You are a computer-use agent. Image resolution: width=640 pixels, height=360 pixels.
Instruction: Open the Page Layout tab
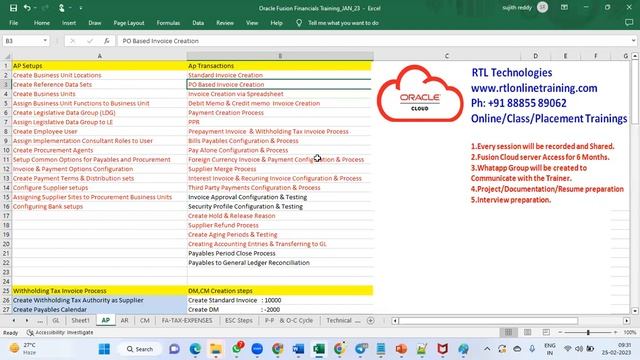tap(129, 23)
